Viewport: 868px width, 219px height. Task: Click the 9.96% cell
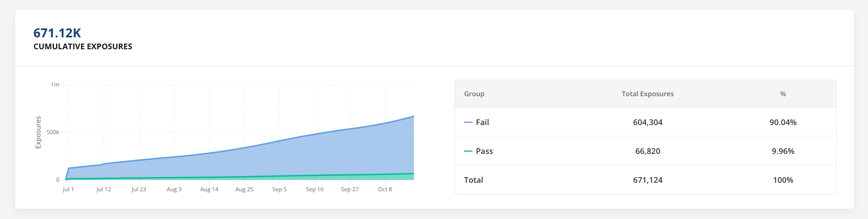(x=783, y=151)
